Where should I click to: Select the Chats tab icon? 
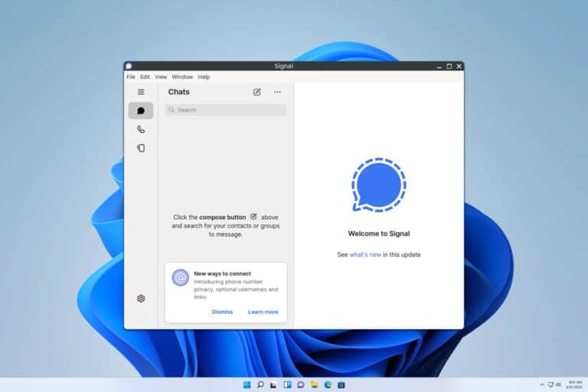tap(141, 111)
